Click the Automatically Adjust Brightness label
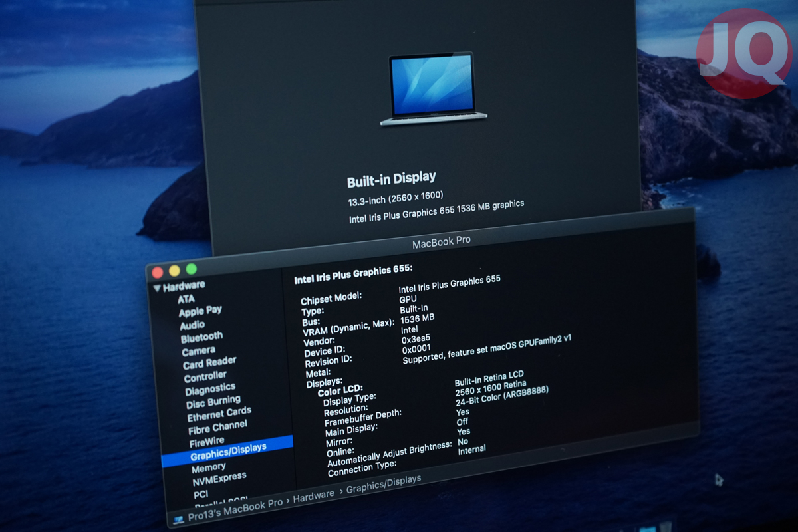Screen dimensions: 798x532 (389, 454)
